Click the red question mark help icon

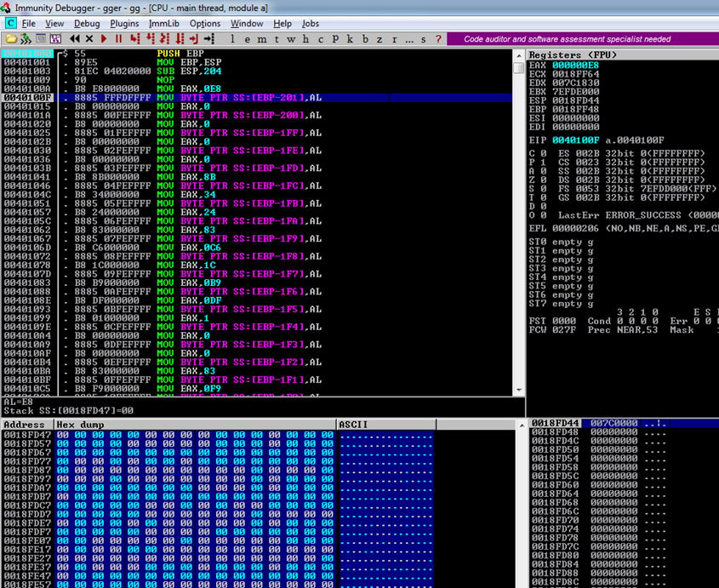point(438,39)
